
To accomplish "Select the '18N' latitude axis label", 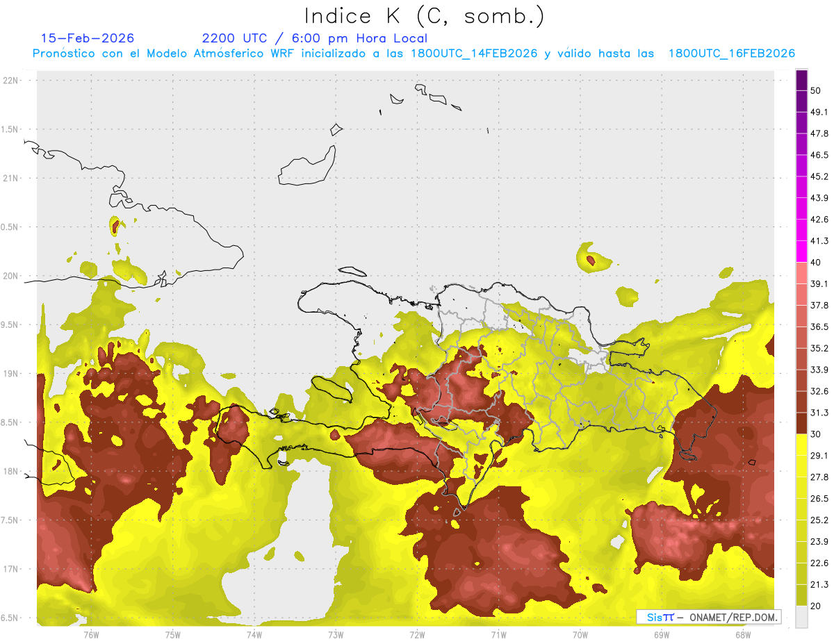I will click(x=12, y=472).
